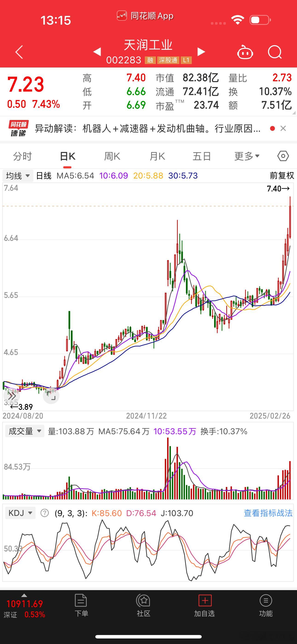297x644 pixels.
Task: Open the 同花顺速递 news logo
Action: click(18, 129)
